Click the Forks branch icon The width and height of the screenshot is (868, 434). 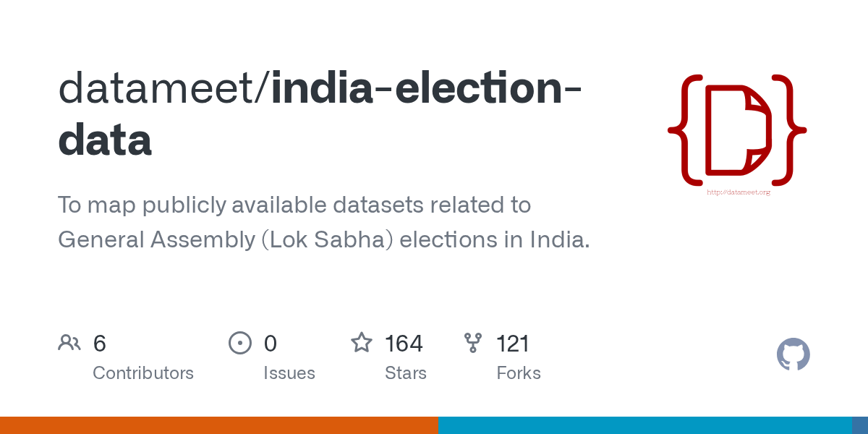tap(473, 343)
